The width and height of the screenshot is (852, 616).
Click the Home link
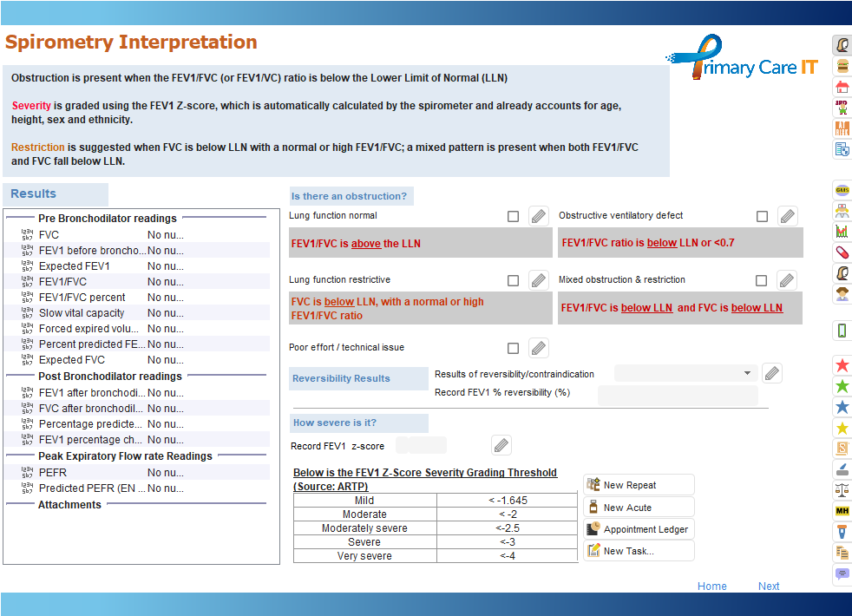[x=711, y=587]
